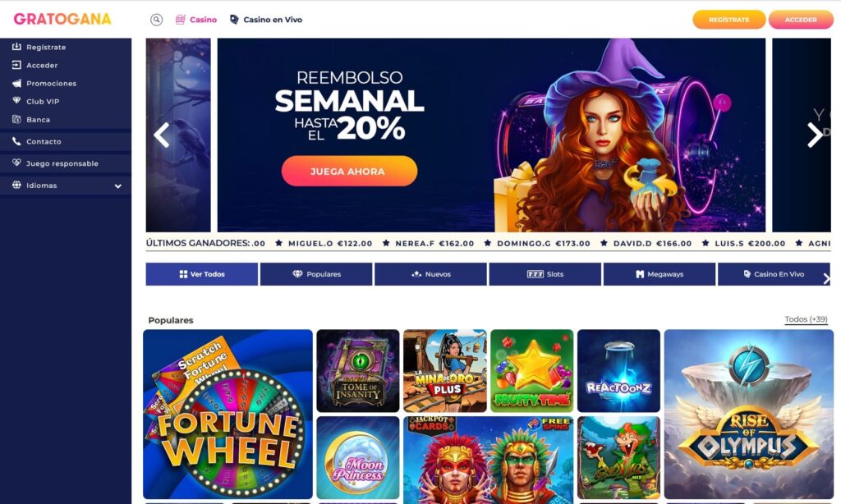Screen dimensions: 841x504
Task: Advance to the next banner slide
Action: tap(815, 135)
